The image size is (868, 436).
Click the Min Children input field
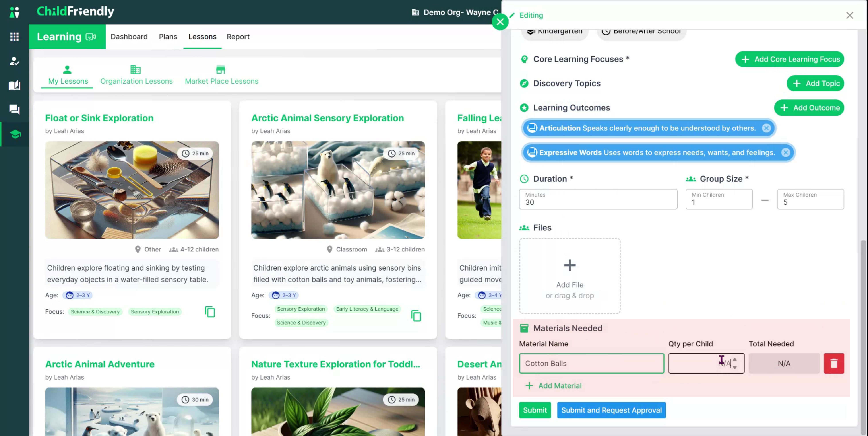(719, 199)
